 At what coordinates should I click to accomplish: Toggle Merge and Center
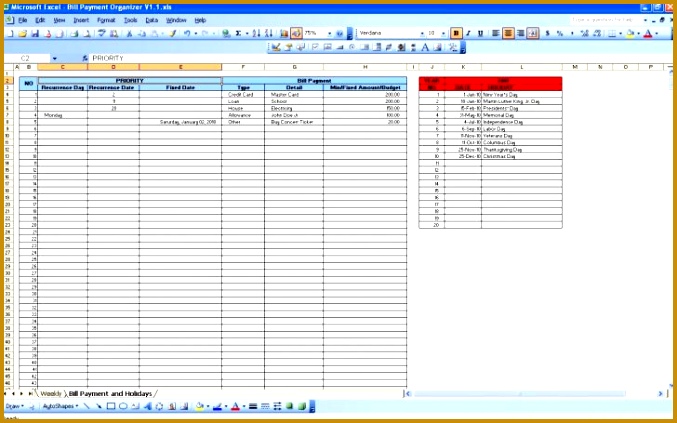(533, 33)
